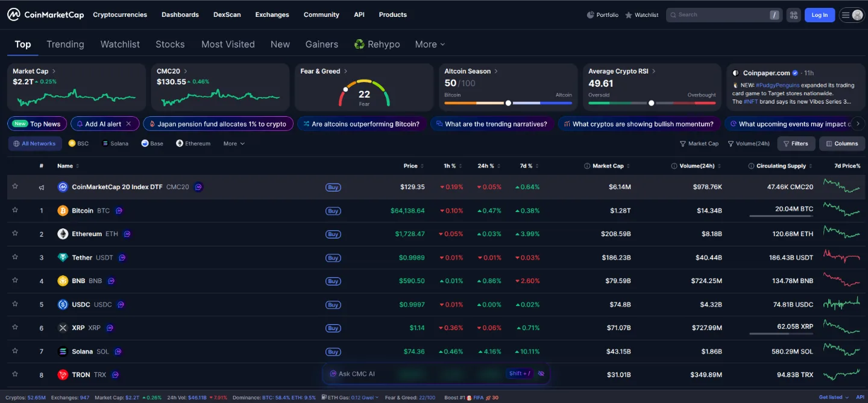Open the Rehypo tab
Viewport: 868px width, 403px height.
click(x=377, y=44)
